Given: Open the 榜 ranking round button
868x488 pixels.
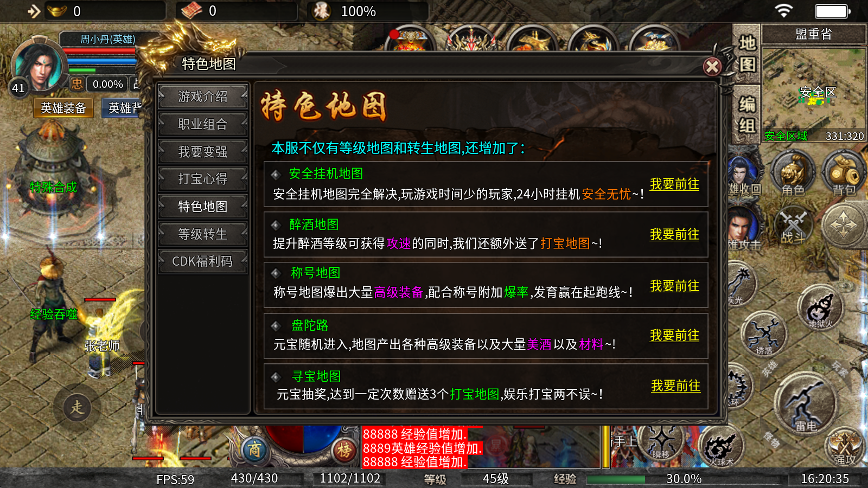Looking at the screenshot, I should click(344, 450).
